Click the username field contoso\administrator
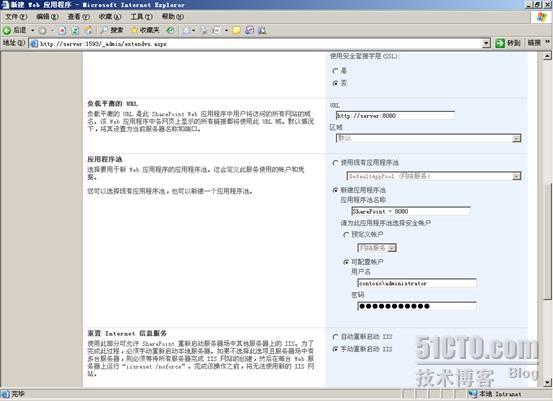Viewport: 553px width, 401px height. tap(417, 283)
